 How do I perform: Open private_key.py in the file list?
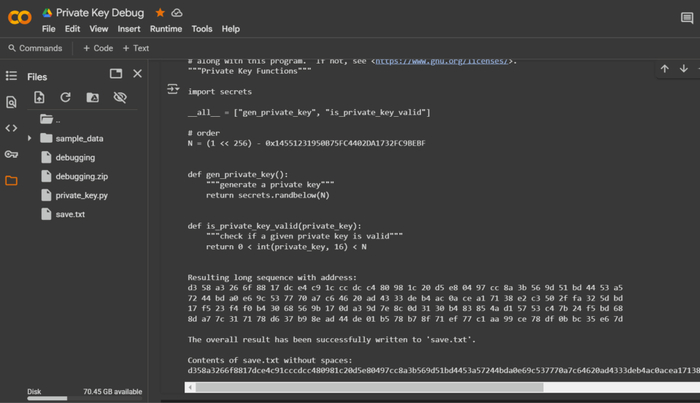[x=81, y=195]
